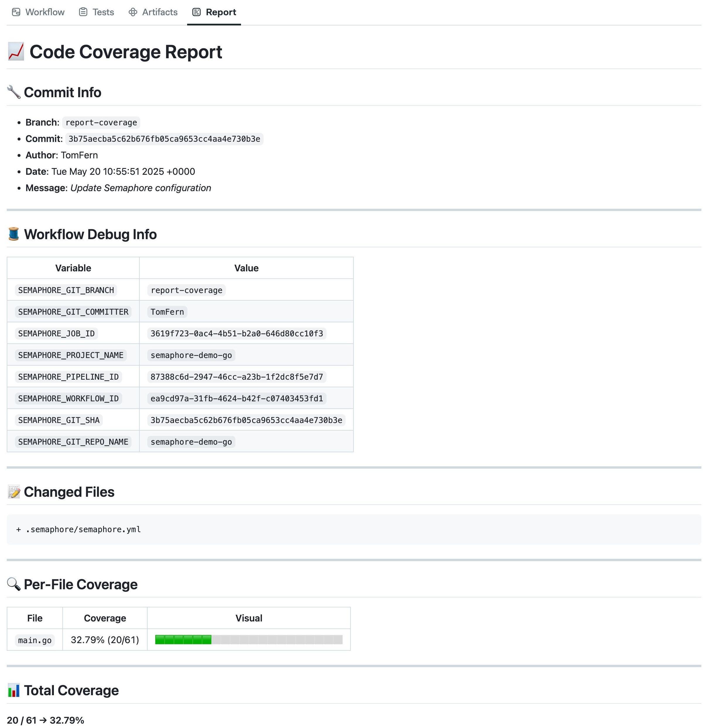Screen dimensions: 704x728
Task: Click the Value column header
Action: (246, 268)
